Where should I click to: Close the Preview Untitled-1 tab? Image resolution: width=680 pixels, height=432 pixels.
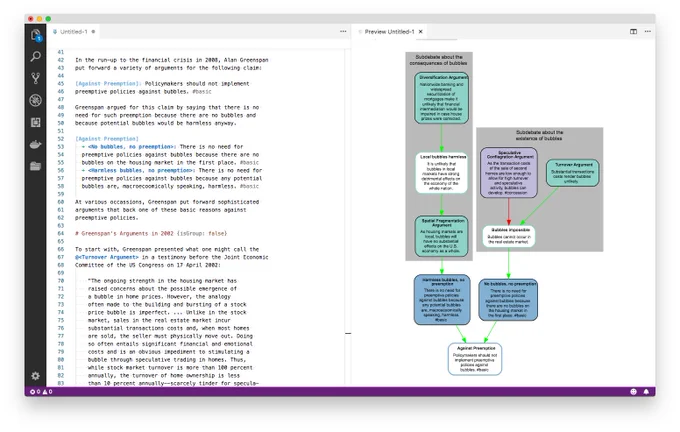[x=420, y=32]
